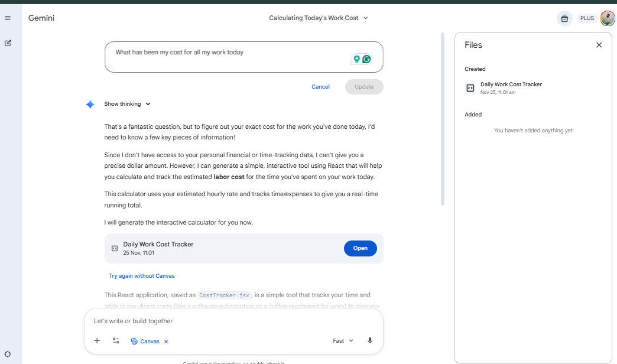This screenshot has width=617, height=364.
Task: Remove the Canvas chip with X
Action: click(166, 342)
